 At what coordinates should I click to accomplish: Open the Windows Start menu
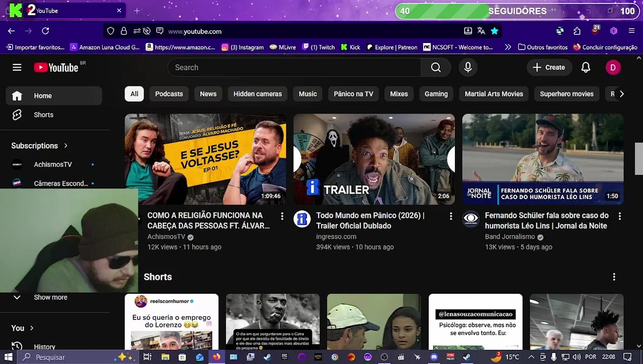[9, 357]
